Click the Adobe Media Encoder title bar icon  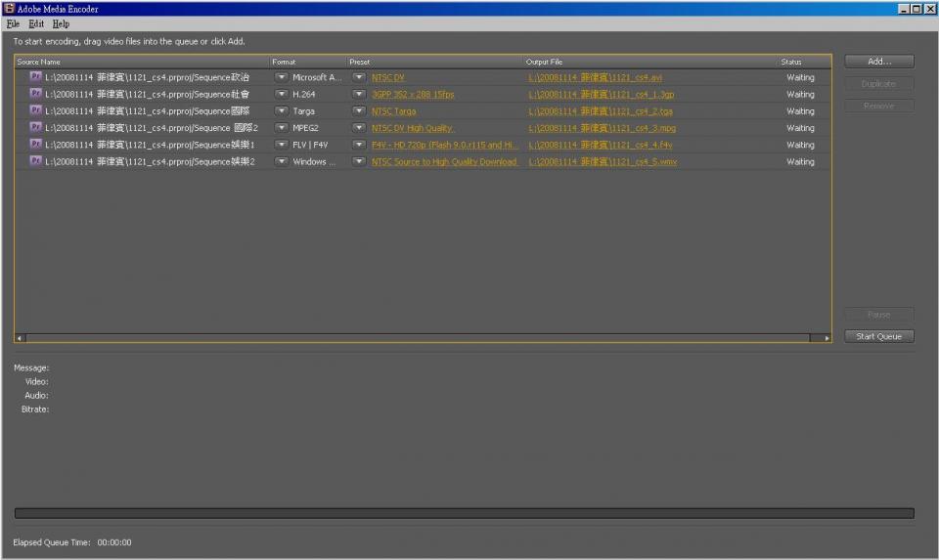pyautogui.click(x=9, y=9)
